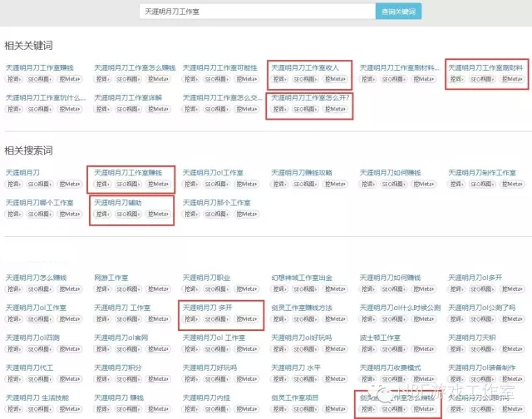Open the 天涯明月刀辅助 related search link
The image size is (532, 419).
tap(118, 202)
